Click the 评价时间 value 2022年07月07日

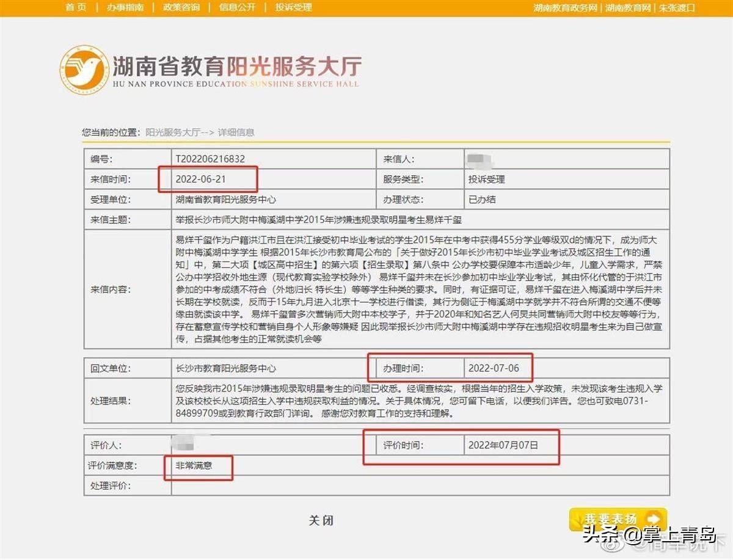tap(503, 445)
